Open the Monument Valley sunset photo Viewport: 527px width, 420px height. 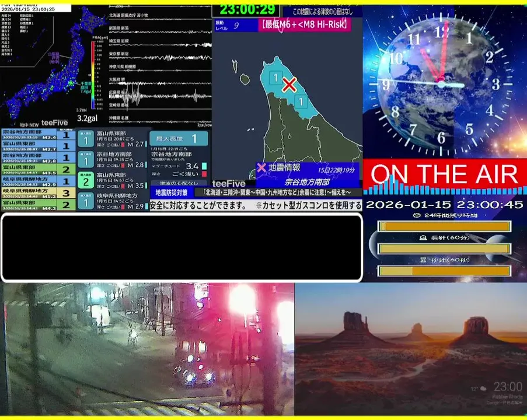coord(411,349)
